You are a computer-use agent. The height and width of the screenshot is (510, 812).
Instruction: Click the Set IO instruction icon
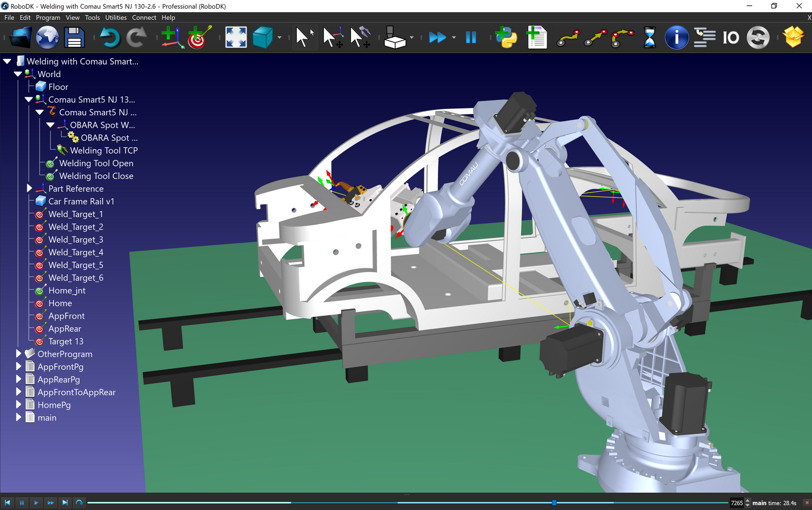pos(730,38)
